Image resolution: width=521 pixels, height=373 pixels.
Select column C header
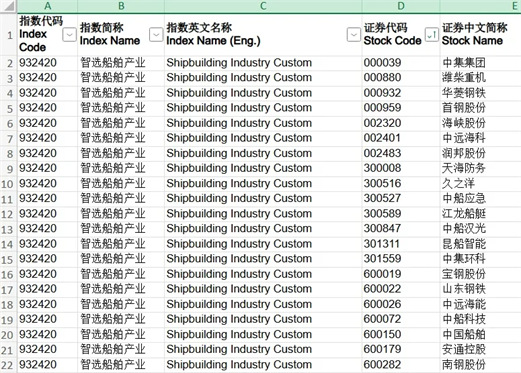click(x=263, y=6)
